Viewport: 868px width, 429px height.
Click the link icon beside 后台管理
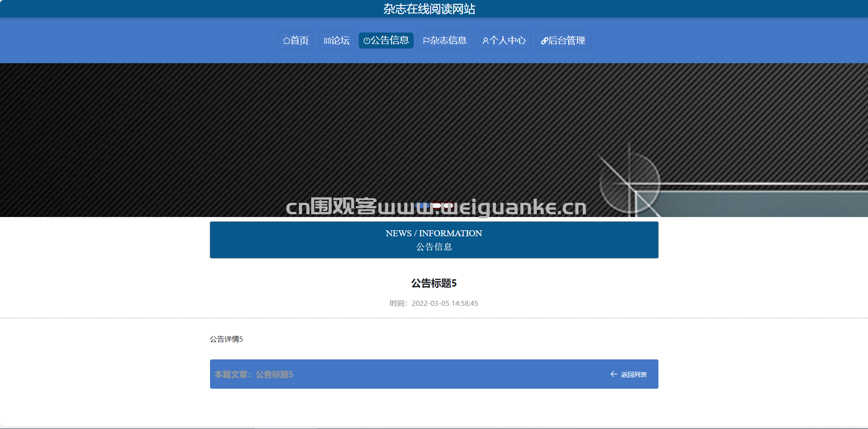click(545, 41)
